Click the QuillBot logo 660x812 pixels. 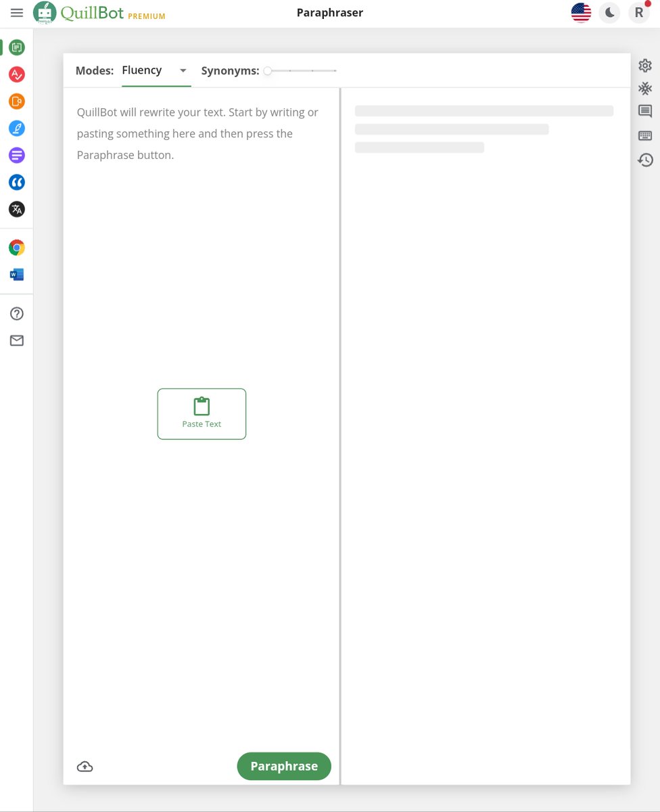tap(78, 13)
